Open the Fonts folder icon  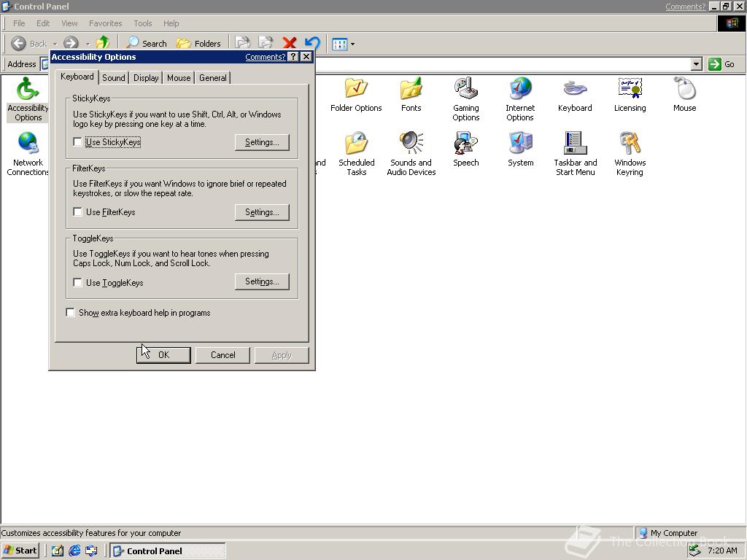click(411, 95)
